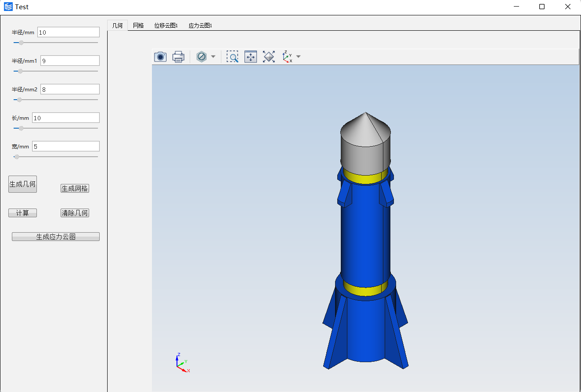The image size is (581, 392).
Task: Go to the 应力云图1 tab
Action: click(x=200, y=25)
